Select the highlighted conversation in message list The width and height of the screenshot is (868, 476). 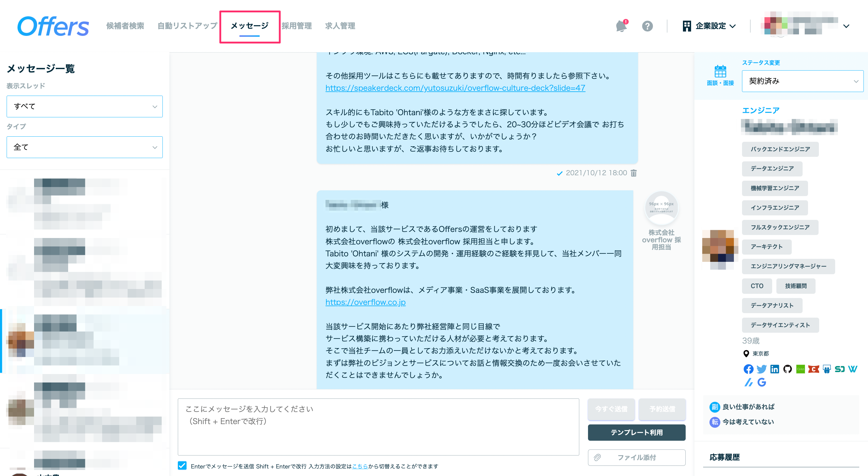click(x=85, y=341)
